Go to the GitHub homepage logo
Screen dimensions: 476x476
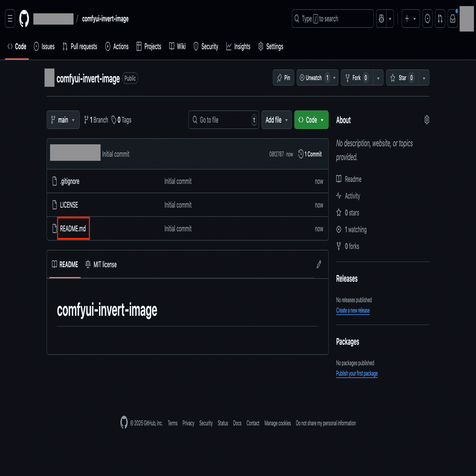(x=24, y=19)
